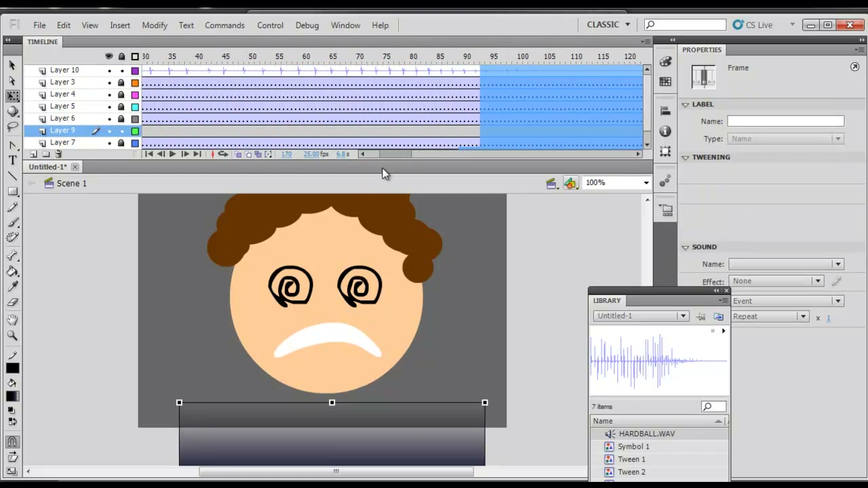This screenshot has width=868, height=488.
Task: Select the Paint Bucket tool
Action: [12, 271]
